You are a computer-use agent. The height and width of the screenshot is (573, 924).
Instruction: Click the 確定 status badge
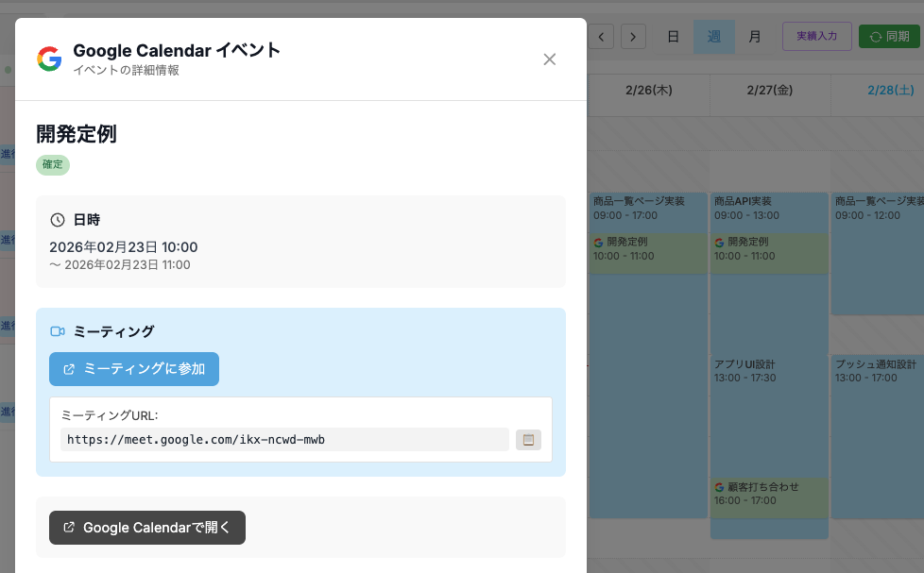[x=52, y=164]
